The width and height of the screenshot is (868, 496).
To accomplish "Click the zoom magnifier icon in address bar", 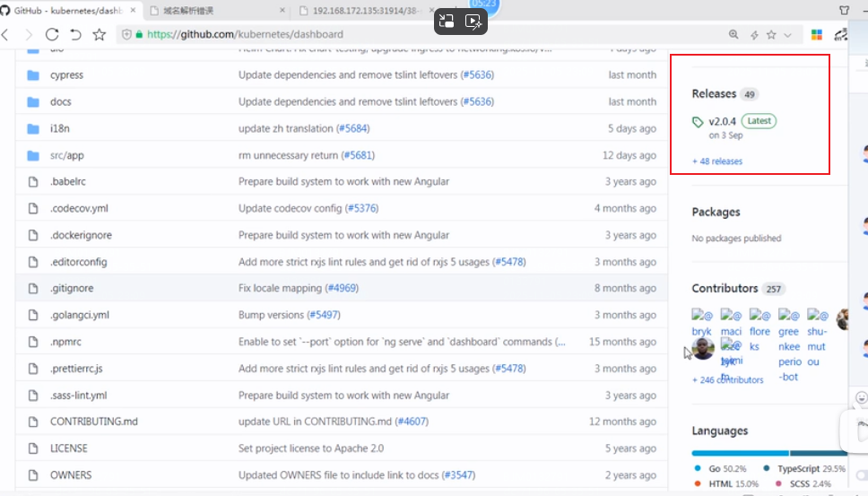I will point(733,34).
